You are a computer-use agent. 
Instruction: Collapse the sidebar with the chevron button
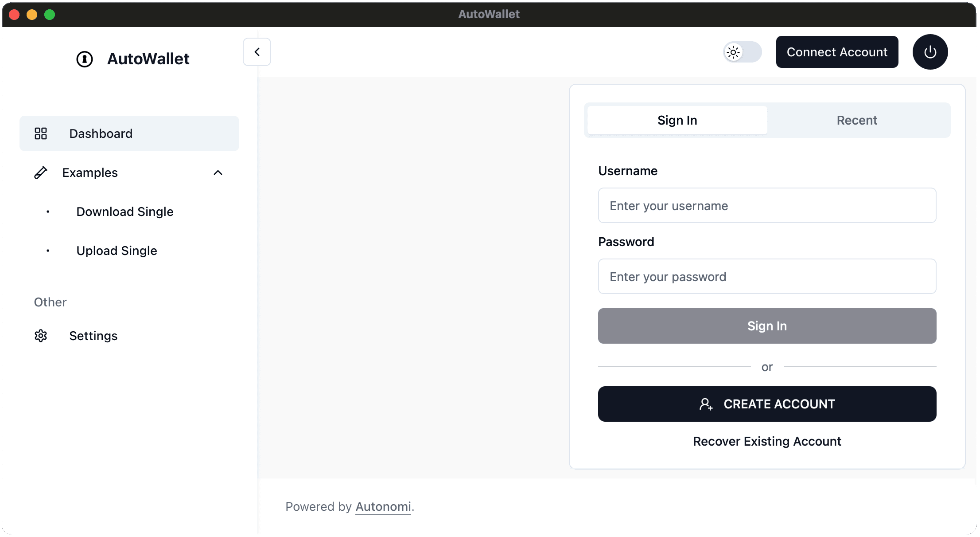[x=257, y=52]
